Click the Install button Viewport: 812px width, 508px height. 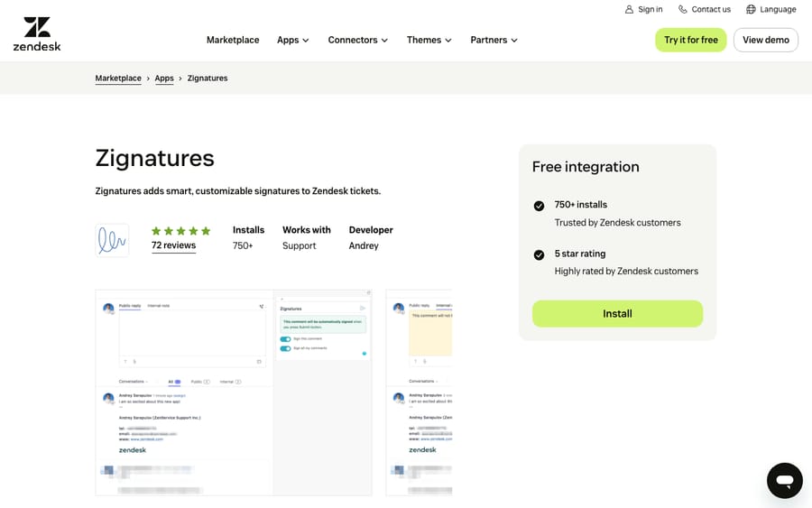coord(617,314)
